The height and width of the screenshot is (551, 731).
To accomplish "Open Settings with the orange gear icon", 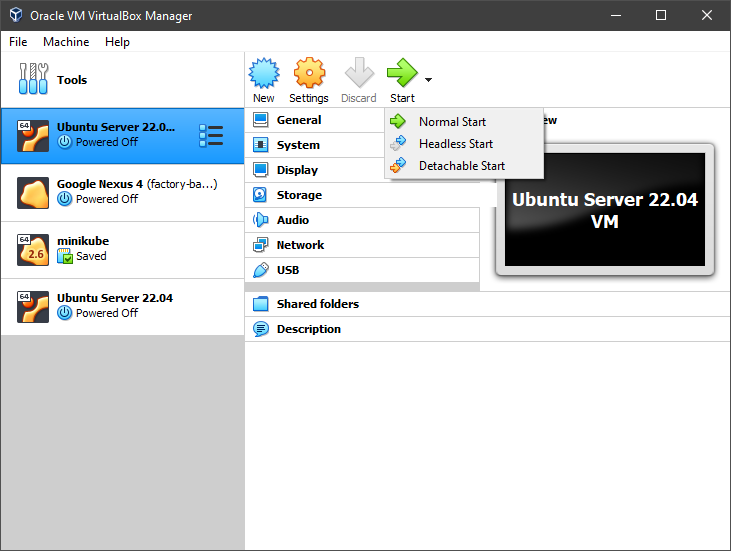I will pos(309,73).
